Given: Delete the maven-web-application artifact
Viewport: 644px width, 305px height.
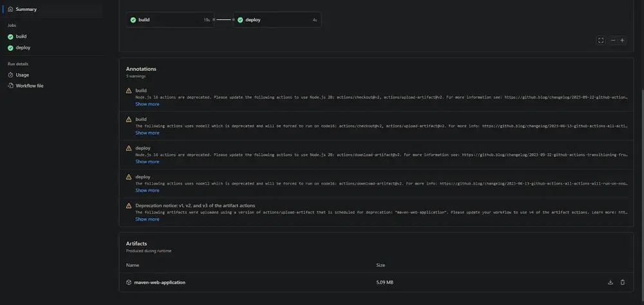Looking at the screenshot, I should click(x=622, y=282).
